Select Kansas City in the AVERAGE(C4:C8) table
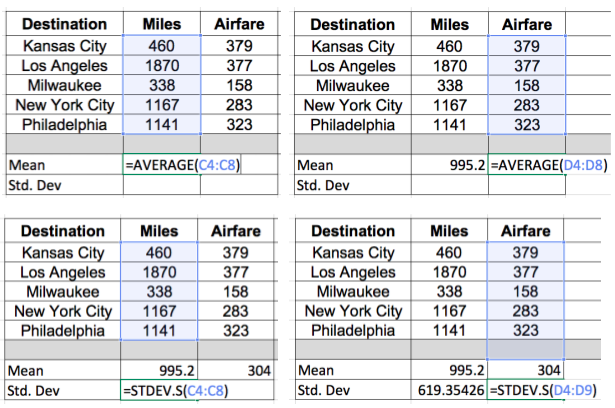This screenshot has height=408, width=615. click(x=63, y=46)
